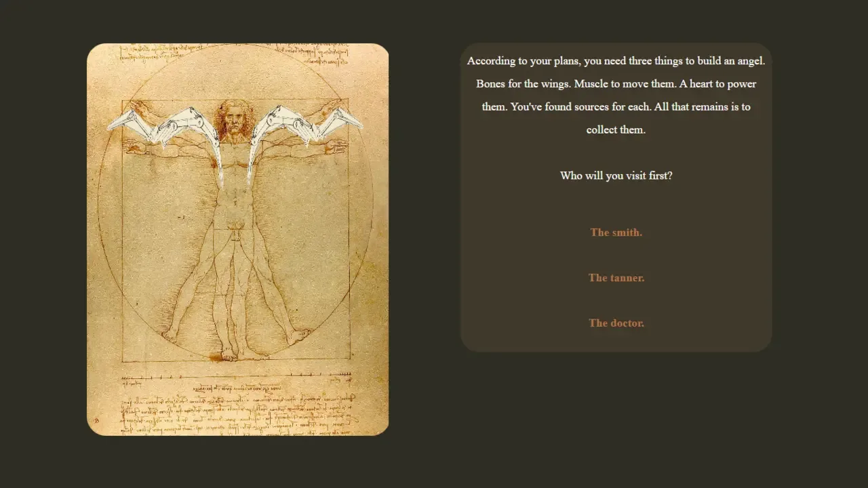
Task: Click the scale ruler line under the figure
Action: tap(236, 374)
